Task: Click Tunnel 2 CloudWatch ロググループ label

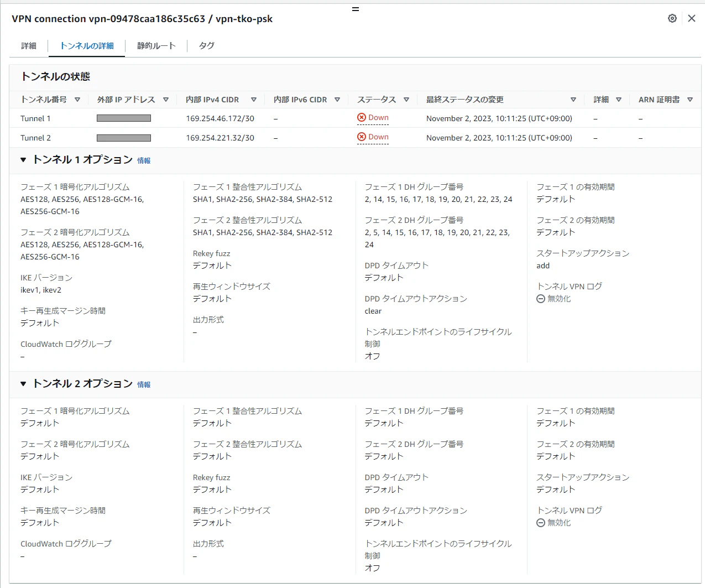Action: point(66,544)
